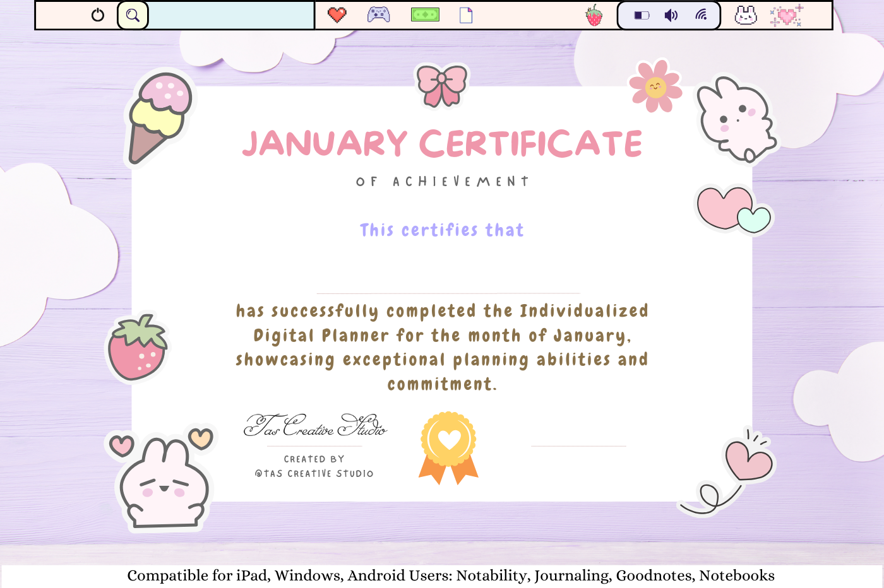Image resolution: width=884 pixels, height=588 pixels.
Task: Open the blank page document icon
Action: point(466,15)
